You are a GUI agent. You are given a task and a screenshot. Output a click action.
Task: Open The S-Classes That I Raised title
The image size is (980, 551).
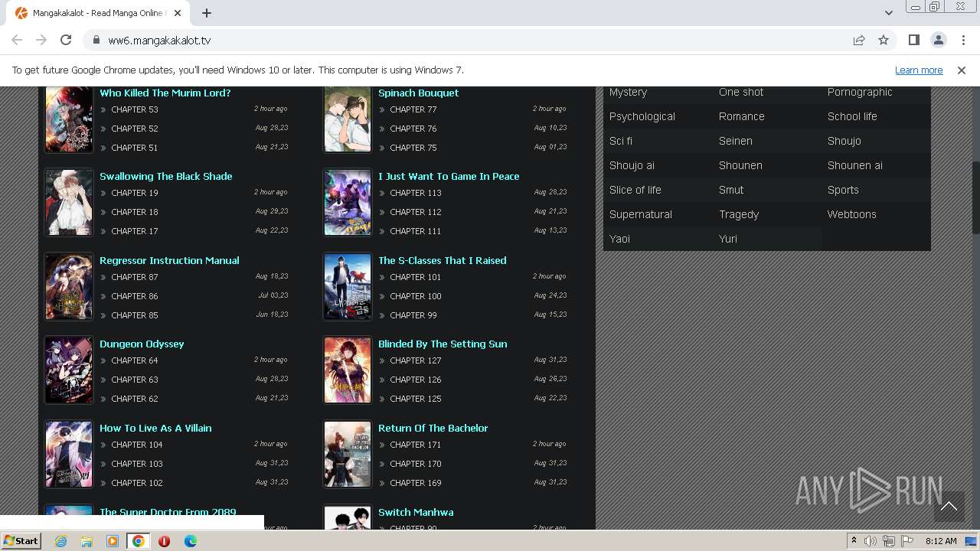click(x=443, y=260)
